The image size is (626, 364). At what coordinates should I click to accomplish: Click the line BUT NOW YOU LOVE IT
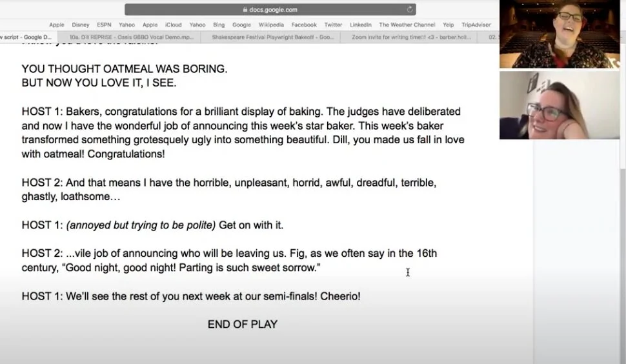tap(99, 83)
